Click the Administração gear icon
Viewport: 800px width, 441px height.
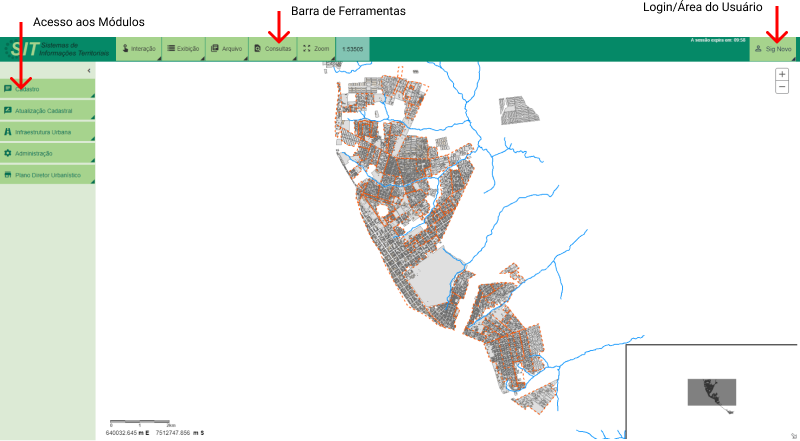coord(8,153)
